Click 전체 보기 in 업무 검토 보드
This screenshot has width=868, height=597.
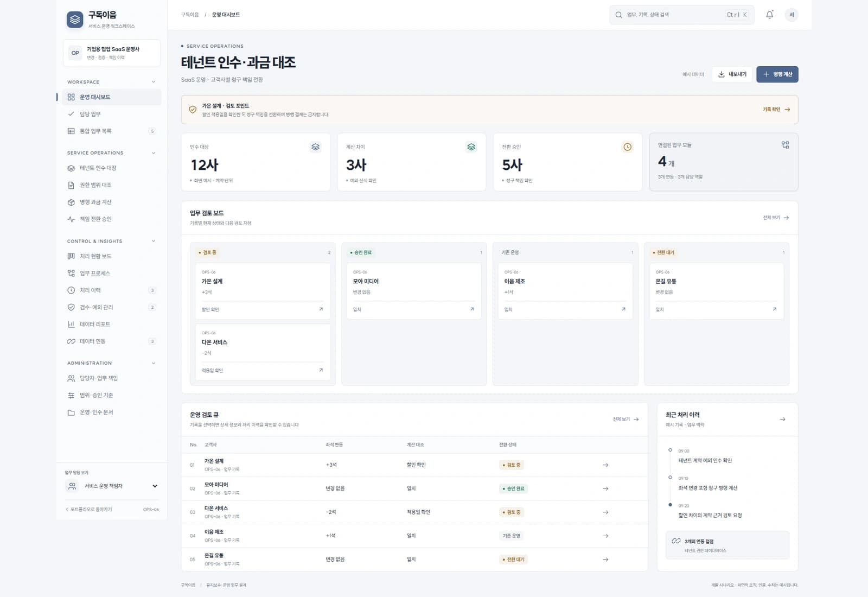pos(776,218)
